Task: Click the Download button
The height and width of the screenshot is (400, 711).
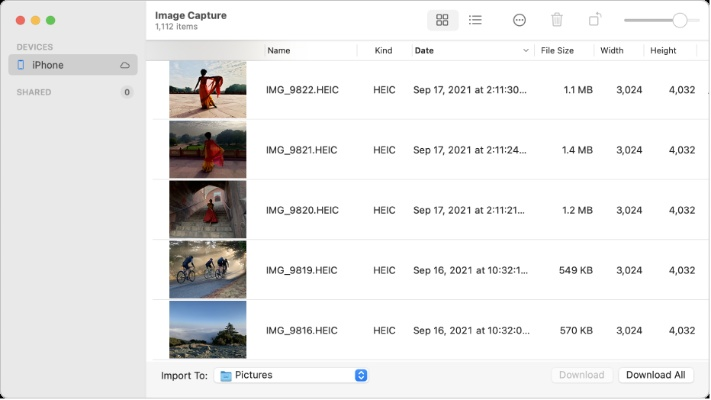Action: (581, 375)
